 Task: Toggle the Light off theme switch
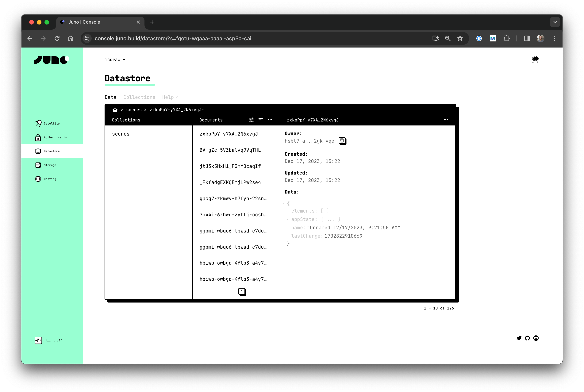tap(38, 340)
